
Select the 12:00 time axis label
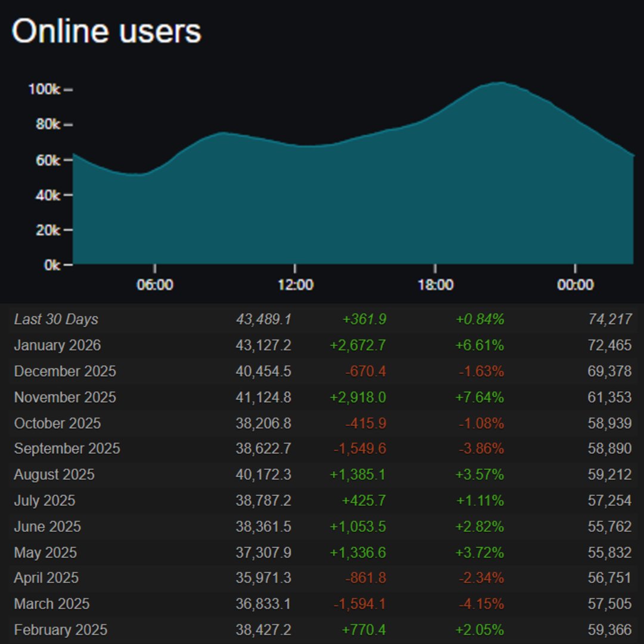[295, 284]
